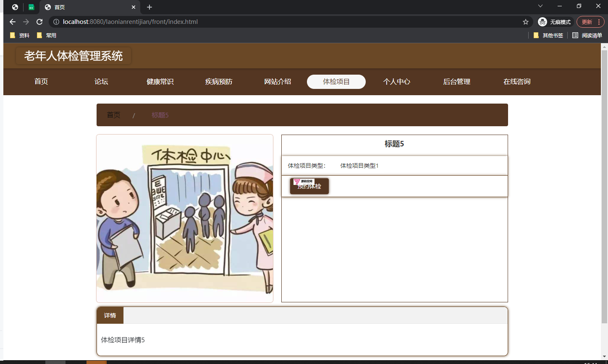
Task: Switch to the green spreadsheet tab
Action: coord(31,7)
